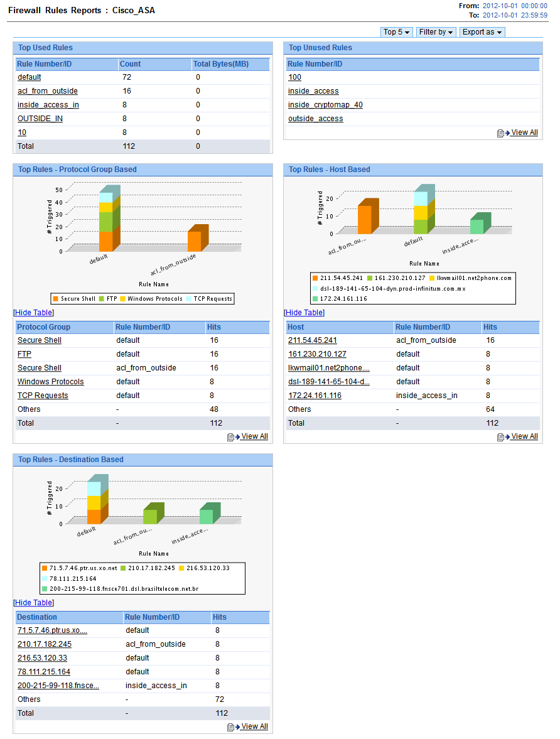Open the acl_from_outside used rule

(x=48, y=91)
